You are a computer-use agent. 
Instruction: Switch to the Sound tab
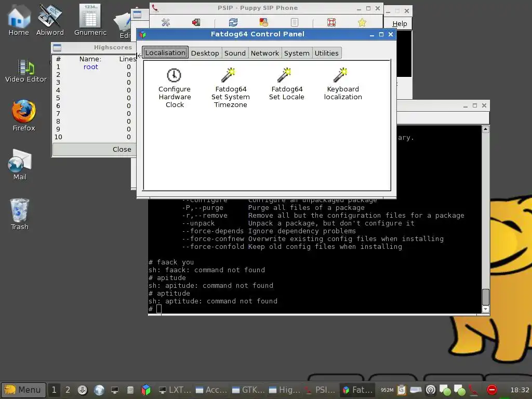click(x=235, y=53)
